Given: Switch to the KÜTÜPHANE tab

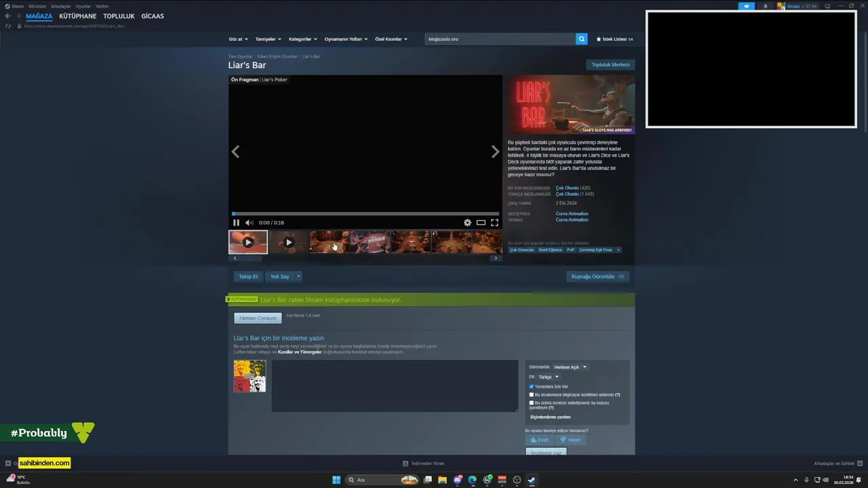Looking at the screenshot, I should 77,16.
